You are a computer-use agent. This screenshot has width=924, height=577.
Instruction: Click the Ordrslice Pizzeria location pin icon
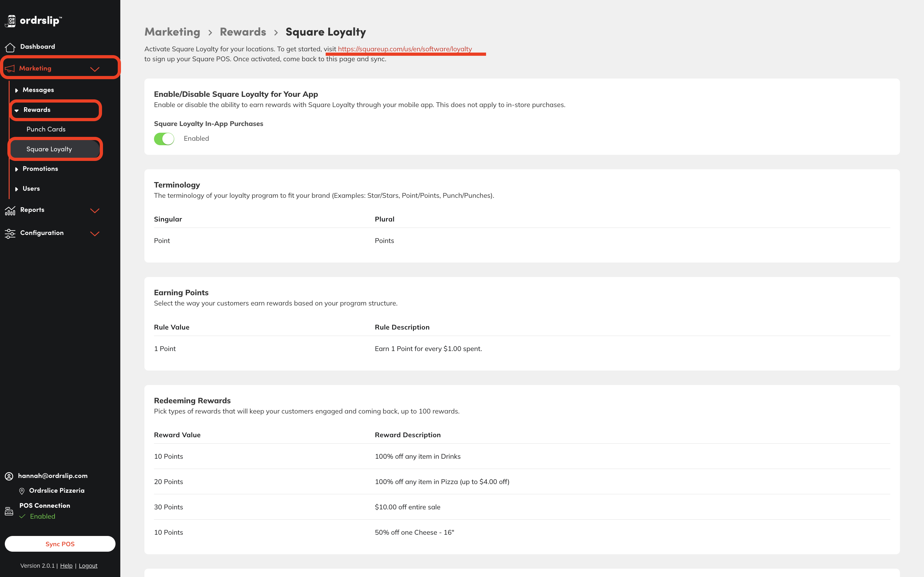[22, 491]
